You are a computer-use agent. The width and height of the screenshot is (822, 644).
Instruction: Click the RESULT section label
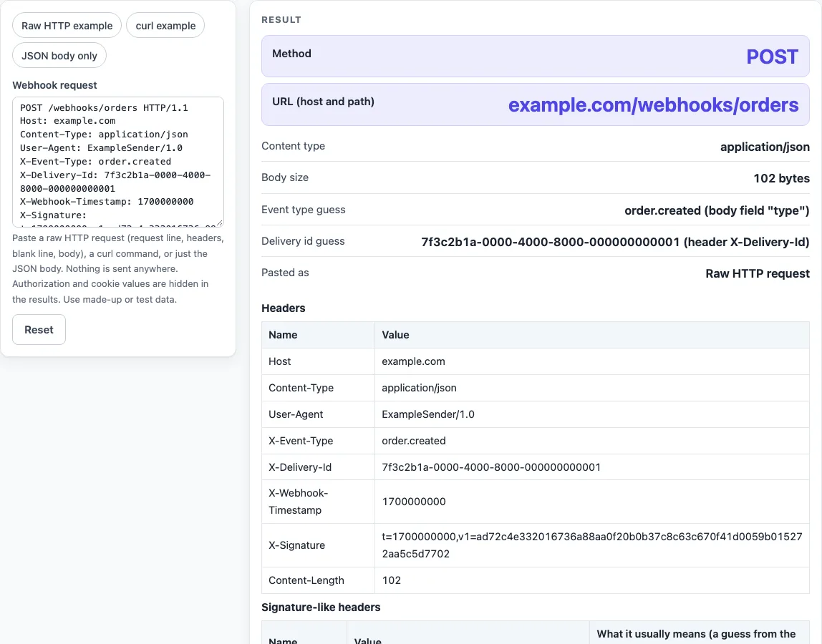[281, 20]
